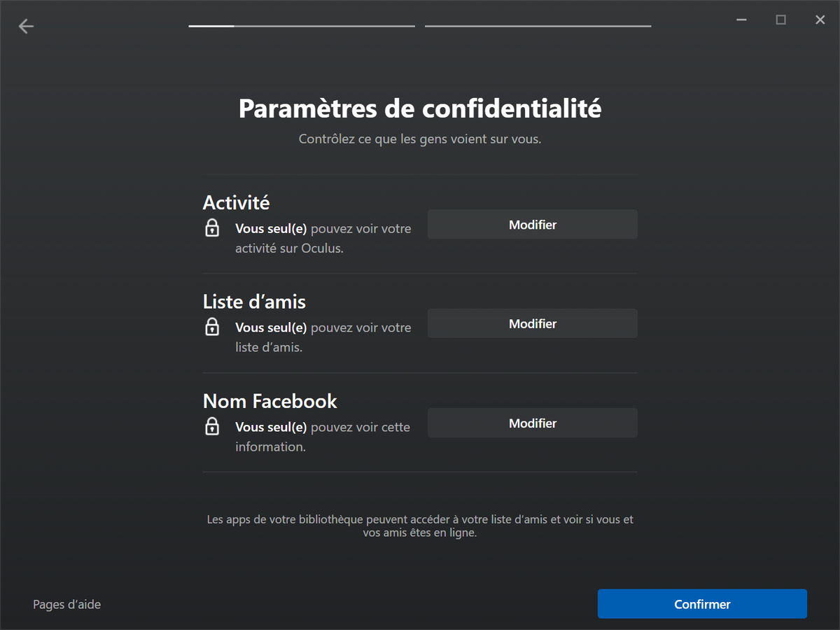Image resolution: width=840 pixels, height=630 pixels.
Task: Click the subtitle Contrôlez ce que les gens voient
Action: [420, 139]
